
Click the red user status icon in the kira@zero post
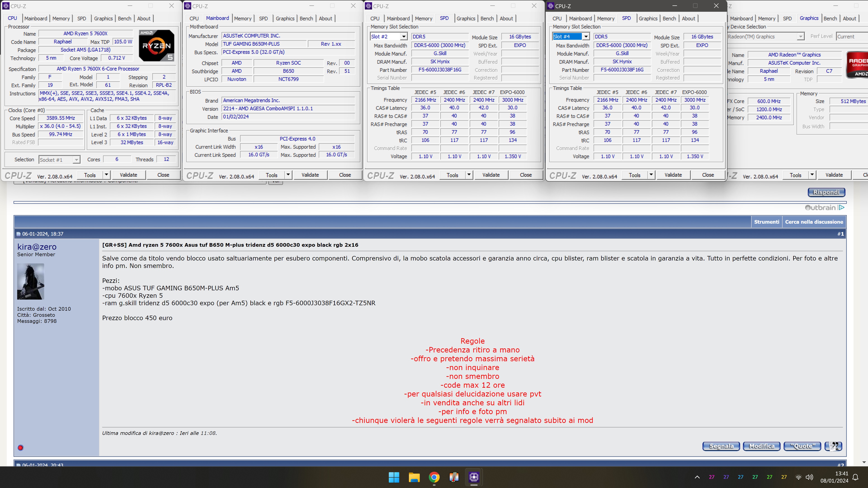coord(21,448)
